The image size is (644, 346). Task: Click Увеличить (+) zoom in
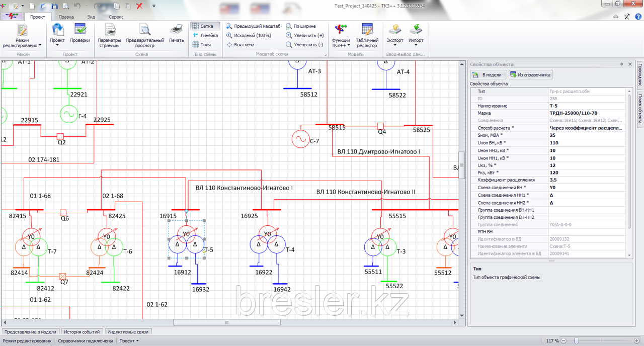(305, 35)
